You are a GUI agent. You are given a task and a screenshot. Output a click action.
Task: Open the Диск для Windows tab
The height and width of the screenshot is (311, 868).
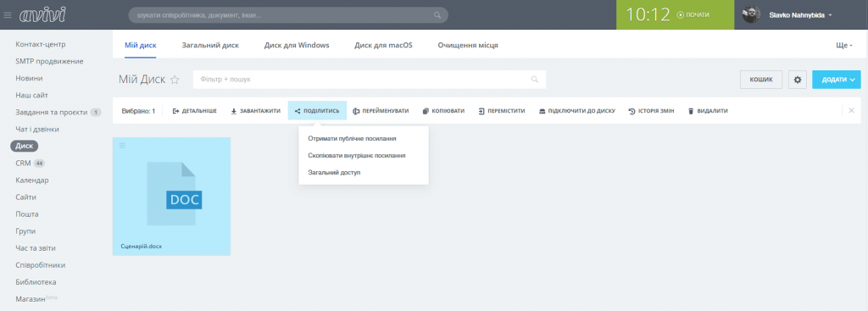pyautogui.click(x=297, y=46)
